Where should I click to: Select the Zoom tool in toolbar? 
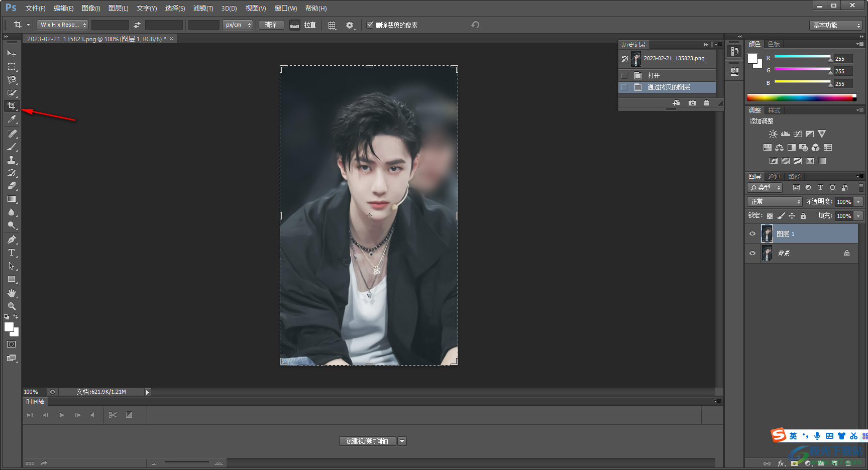point(12,306)
